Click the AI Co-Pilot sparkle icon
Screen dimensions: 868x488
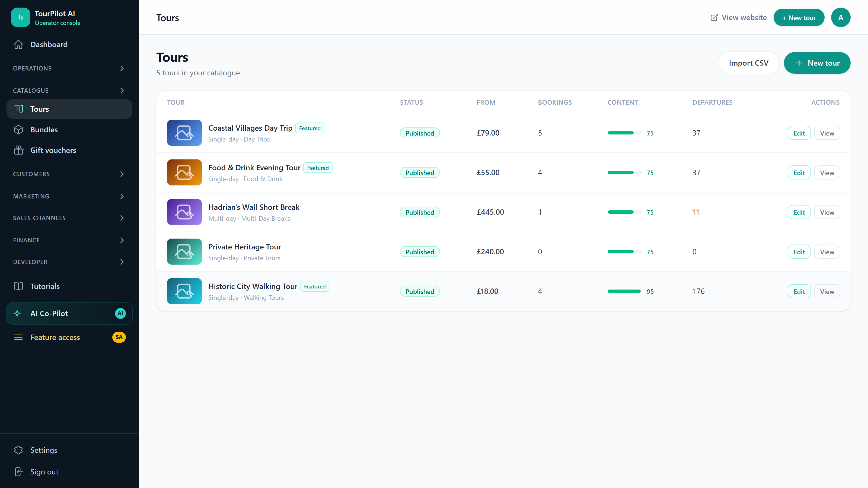[18, 314]
